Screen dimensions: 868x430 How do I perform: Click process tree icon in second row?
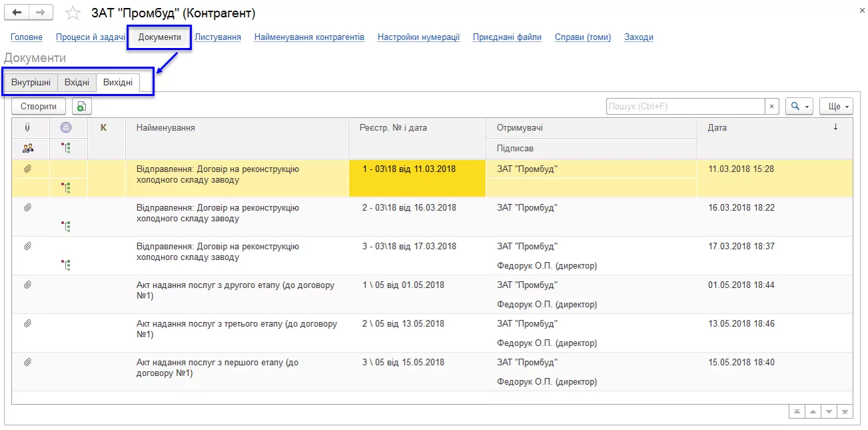65,227
